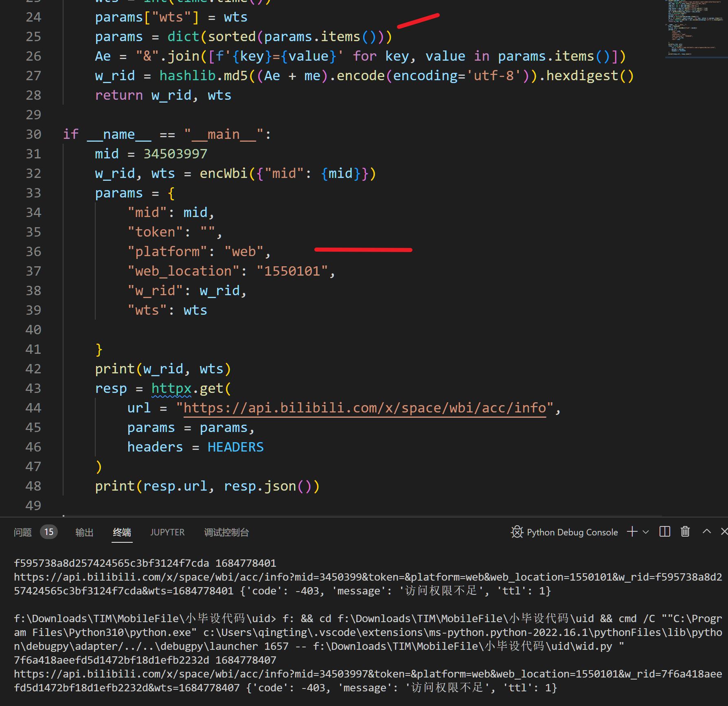Select the active 终端 terminal tab
The image size is (728, 706).
click(x=121, y=532)
